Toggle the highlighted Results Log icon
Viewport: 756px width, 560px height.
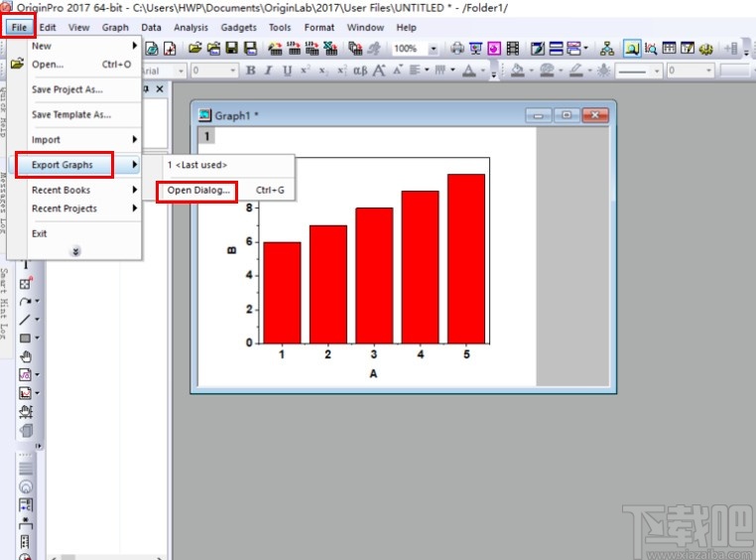pyautogui.click(x=632, y=48)
